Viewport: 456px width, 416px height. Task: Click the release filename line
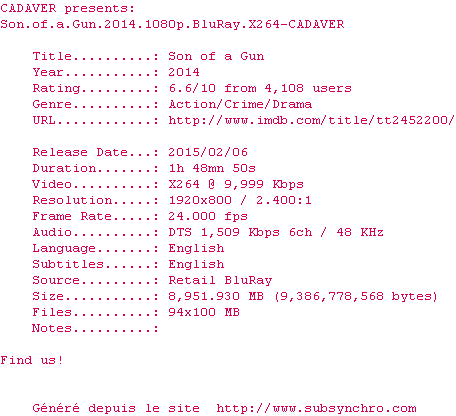172,24
